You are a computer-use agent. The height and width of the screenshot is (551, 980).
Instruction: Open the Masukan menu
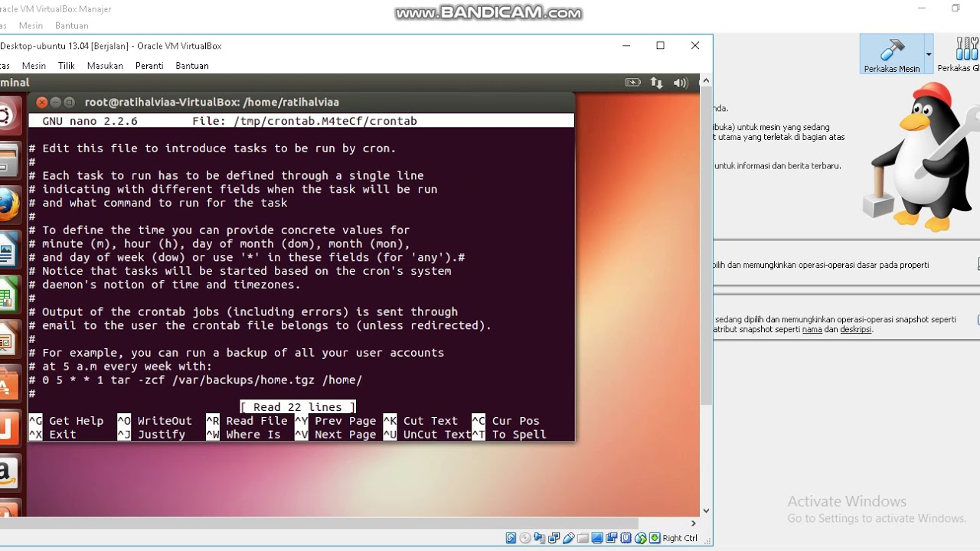pyautogui.click(x=105, y=66)
